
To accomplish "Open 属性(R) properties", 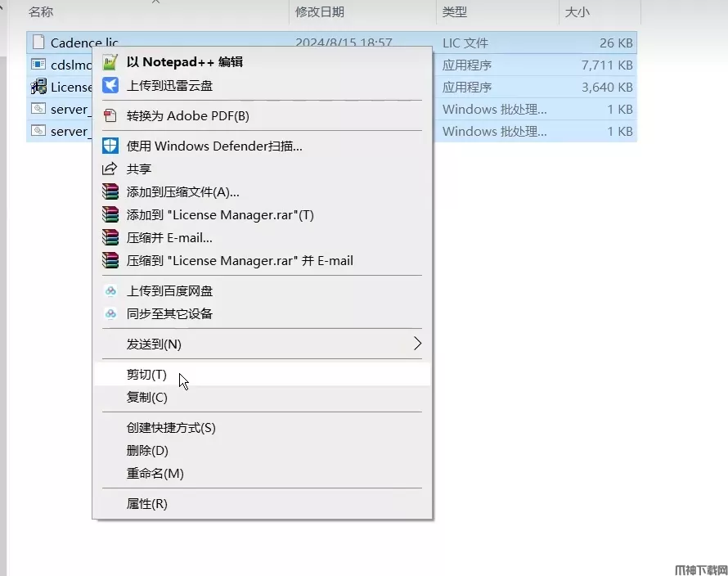I will 262,504.
